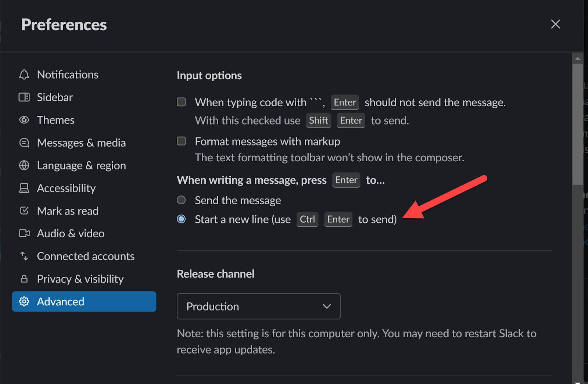The image size is (588, 384).
Task: Click the Privacy & visibility lock icon
Action: point(24,279)
